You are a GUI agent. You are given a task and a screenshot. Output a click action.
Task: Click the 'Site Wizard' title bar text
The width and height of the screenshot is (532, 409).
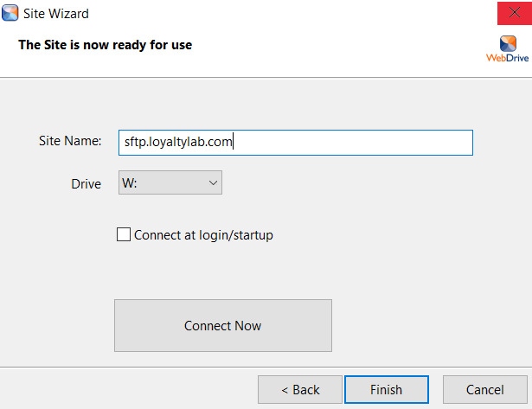55,14
